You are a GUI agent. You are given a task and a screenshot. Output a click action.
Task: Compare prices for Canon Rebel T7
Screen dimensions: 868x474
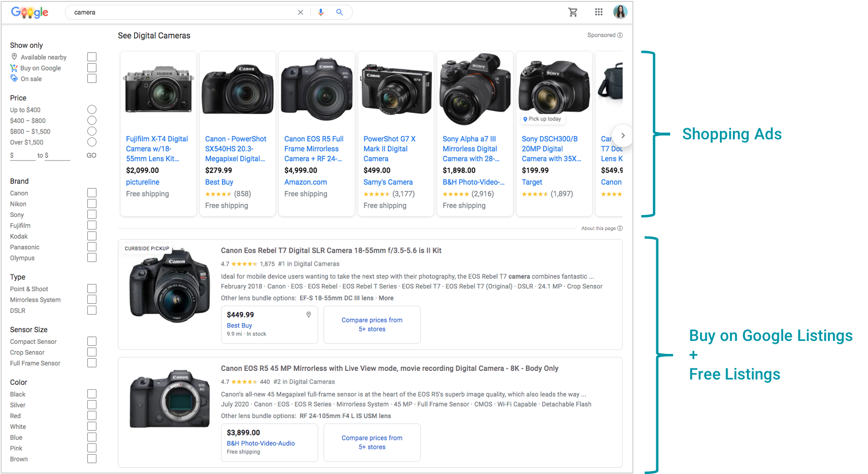click(372, 325)
